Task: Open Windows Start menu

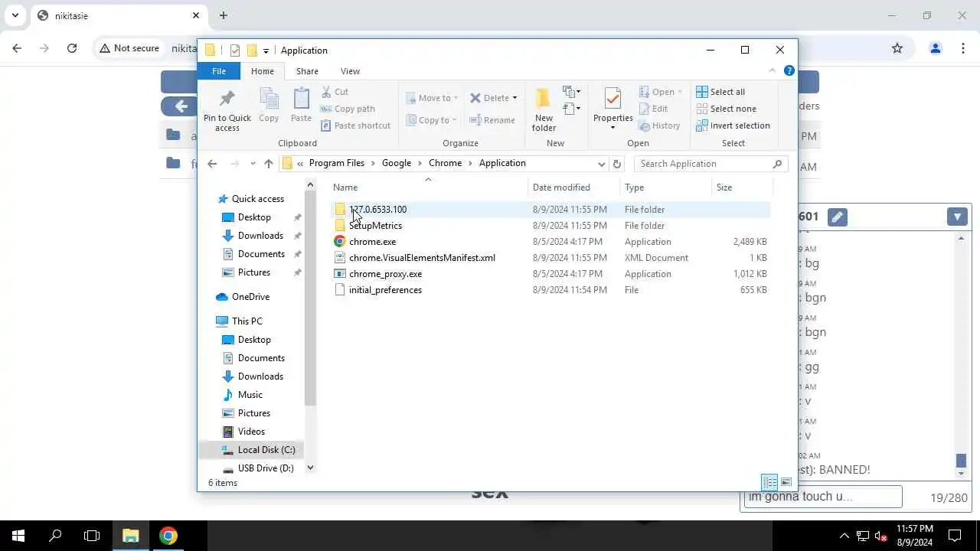Action: (x=18, y=536)
